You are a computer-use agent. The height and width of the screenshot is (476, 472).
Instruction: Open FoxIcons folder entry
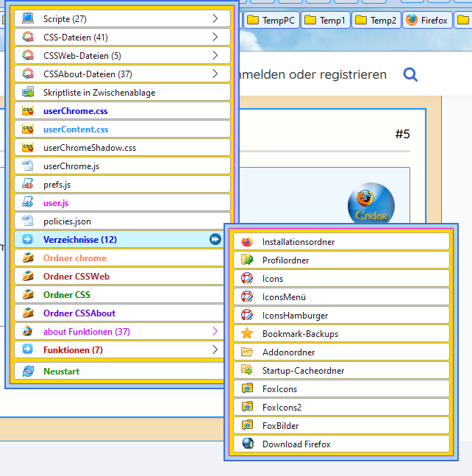click(x=341, y=389)
